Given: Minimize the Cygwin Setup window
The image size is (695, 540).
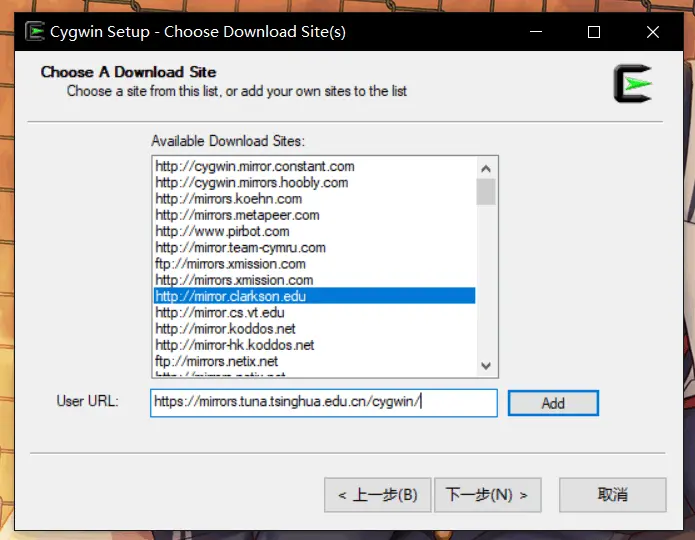Looking at the screenshot, I should pos(536,32).
